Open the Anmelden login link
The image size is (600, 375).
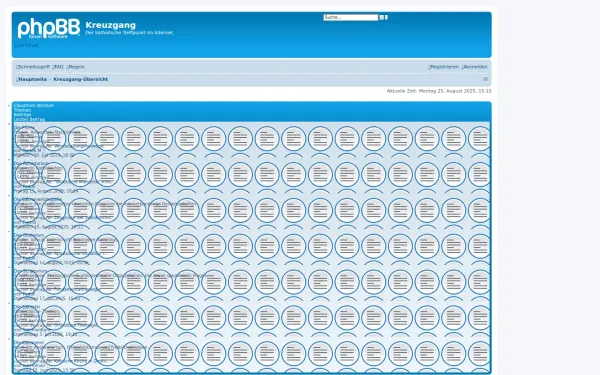coord(474,67)
